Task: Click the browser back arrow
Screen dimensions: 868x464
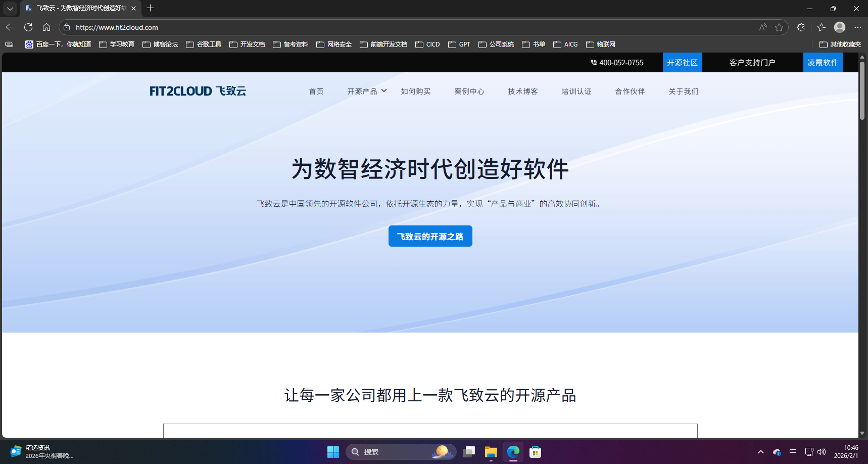Action: (x=10, y=27)
